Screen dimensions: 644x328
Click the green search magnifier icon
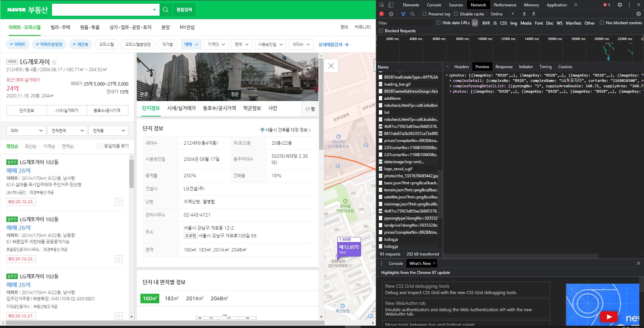[x=166, y=10]
